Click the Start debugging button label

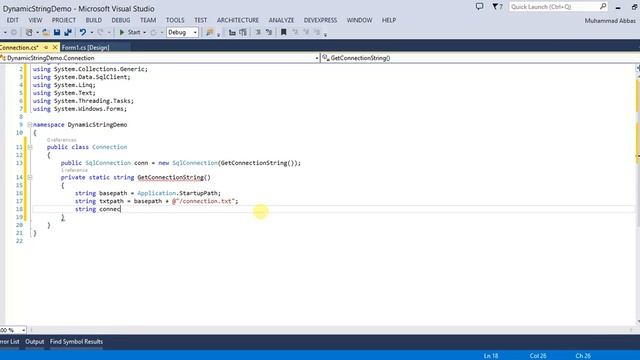[x=134, y=32]
